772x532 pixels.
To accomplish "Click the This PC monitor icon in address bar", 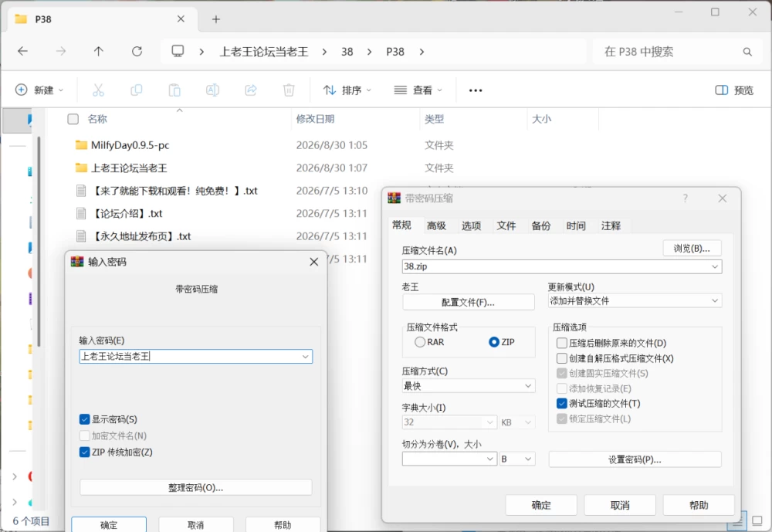I will (x=178, y=51).
